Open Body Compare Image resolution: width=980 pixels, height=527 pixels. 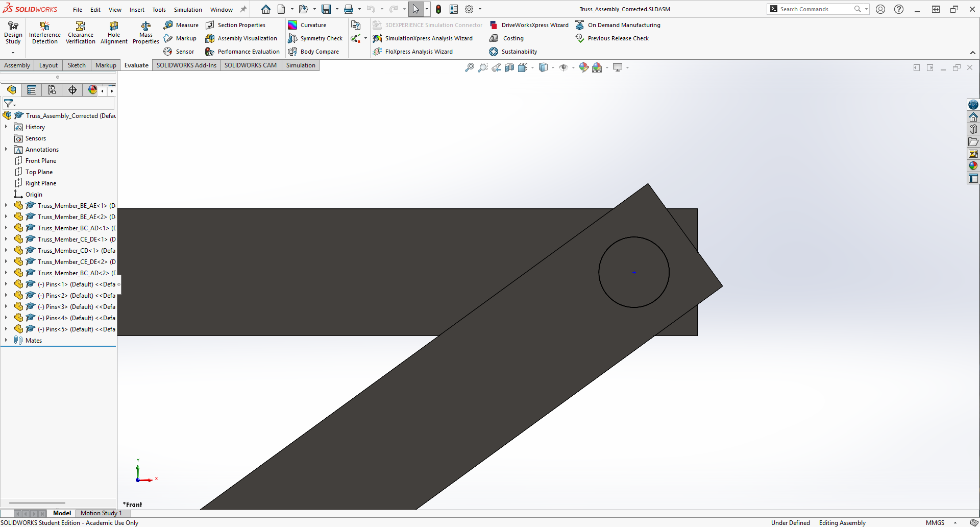tap(313, 52)
